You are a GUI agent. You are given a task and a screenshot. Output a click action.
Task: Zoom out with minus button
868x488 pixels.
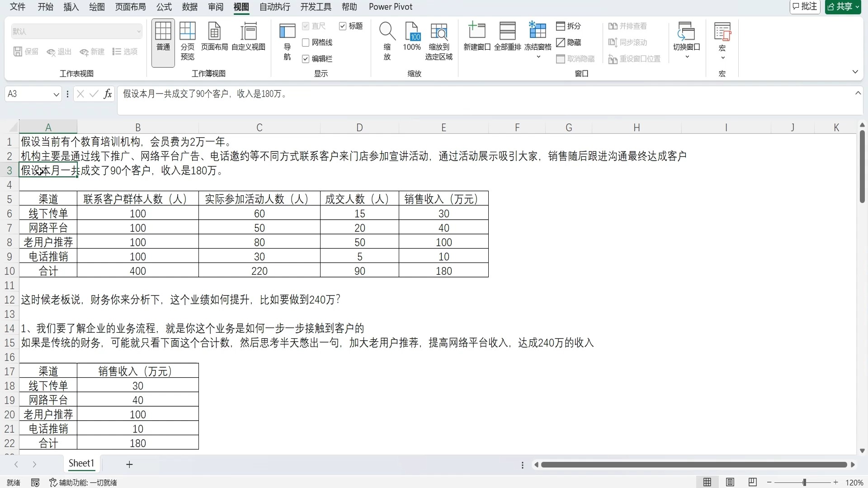tap(769, 483)
